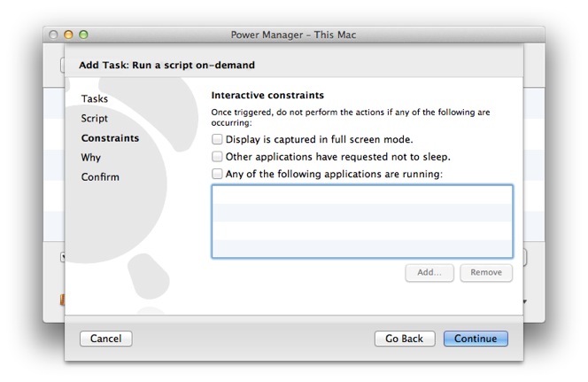Click the 'Power Manager – This Mac' title bar
Image resolution: width=588 pixels, height=382 pixels.
(x=294, y=35)
